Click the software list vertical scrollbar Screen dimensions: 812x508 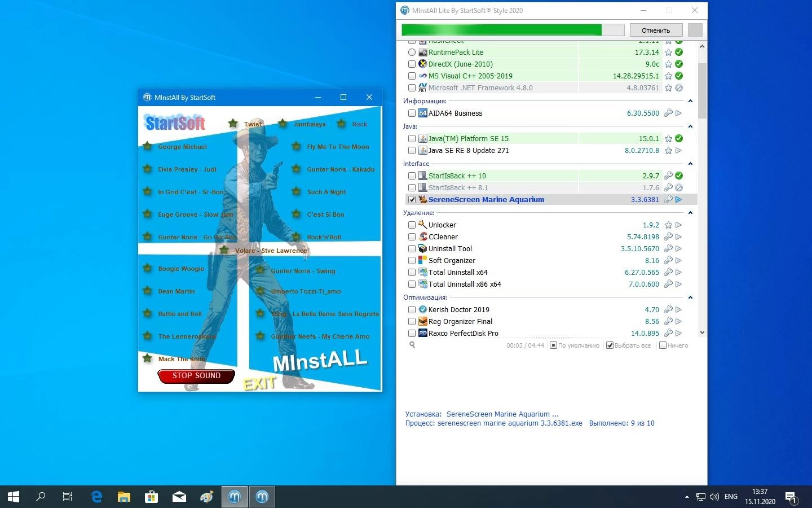[702, 90]
